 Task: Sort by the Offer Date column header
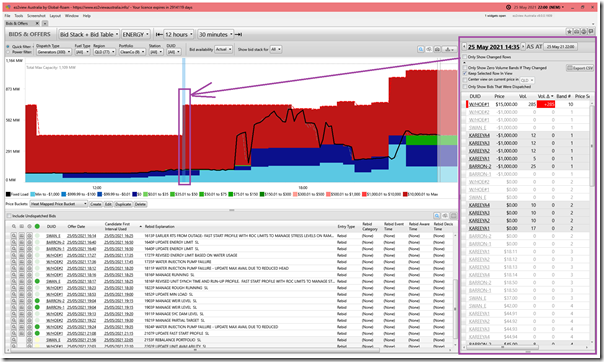click(x=76, y=226)
